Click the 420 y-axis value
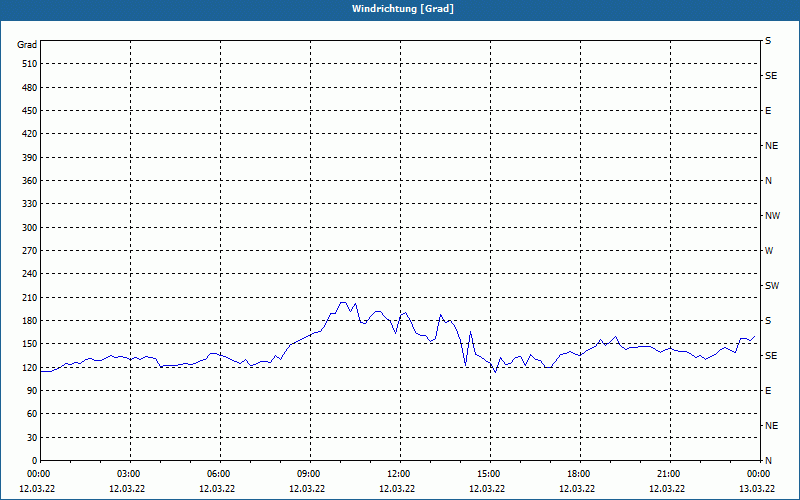This screenshot has height=500, width=800. coord(30,134)
